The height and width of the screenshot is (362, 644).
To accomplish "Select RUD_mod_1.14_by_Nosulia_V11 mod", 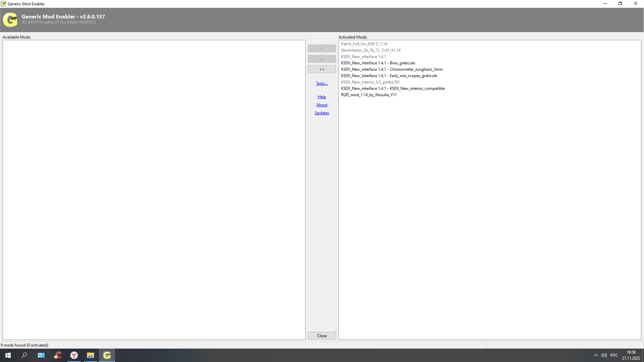I will click(369, 95).
